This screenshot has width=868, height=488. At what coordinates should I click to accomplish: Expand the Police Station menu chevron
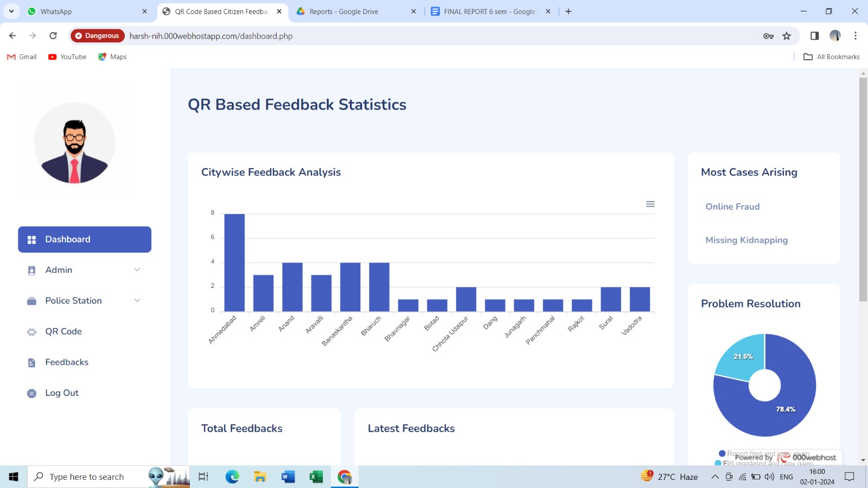click(137, 301)
